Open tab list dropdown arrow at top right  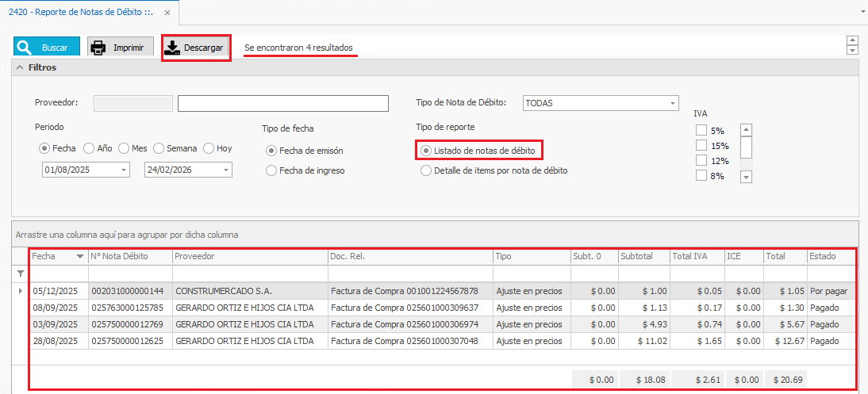(x=862, y=12)
